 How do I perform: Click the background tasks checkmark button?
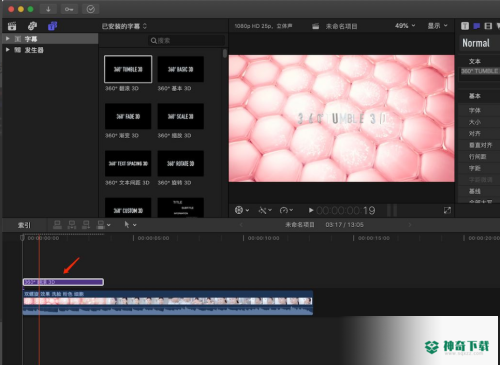[x=90, y=9]
